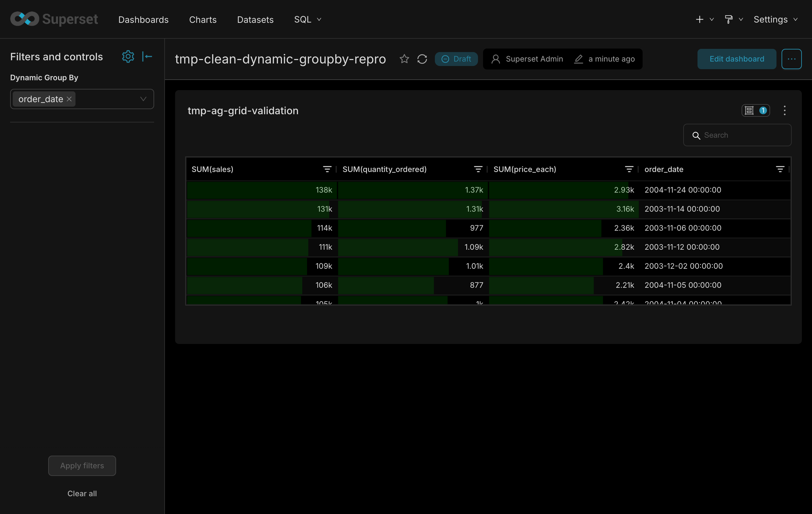Viewport: 812px width, 514px height.
Task: Click Edit dashboard button
Action: [x=737, y=59]
